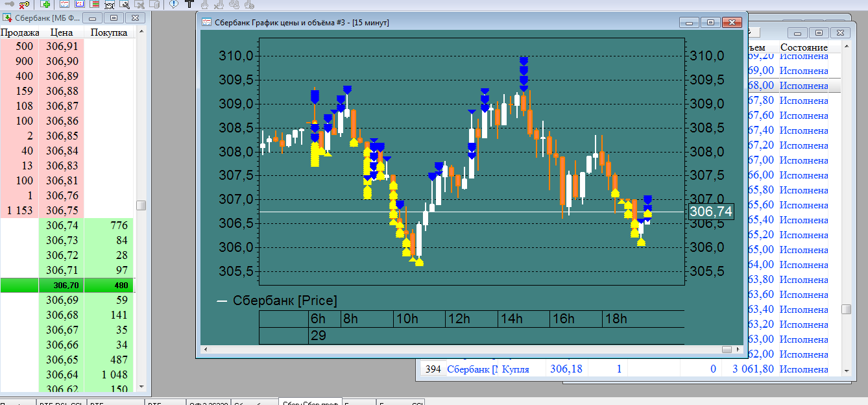Select bid price 306,73 in order book

pos(62,240)
